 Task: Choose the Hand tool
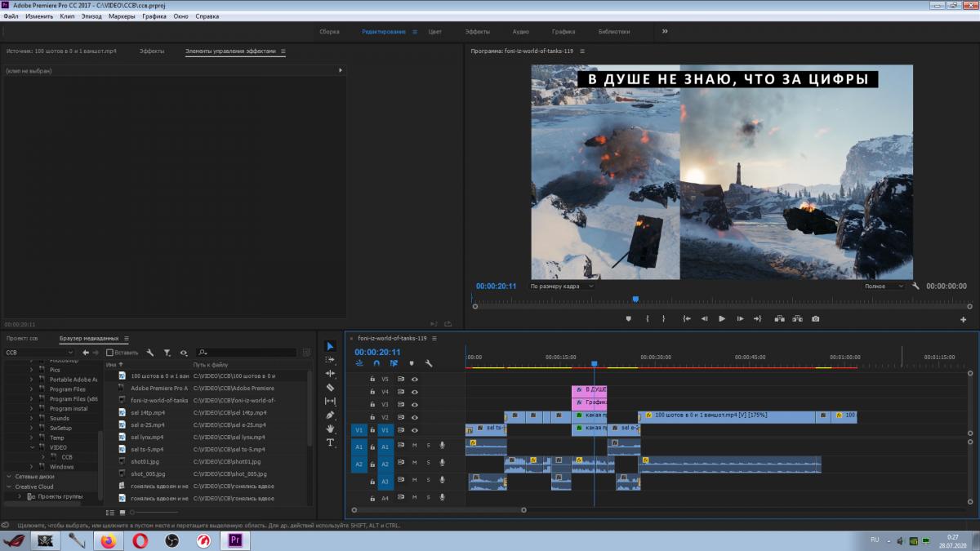(x=330, y=429)
